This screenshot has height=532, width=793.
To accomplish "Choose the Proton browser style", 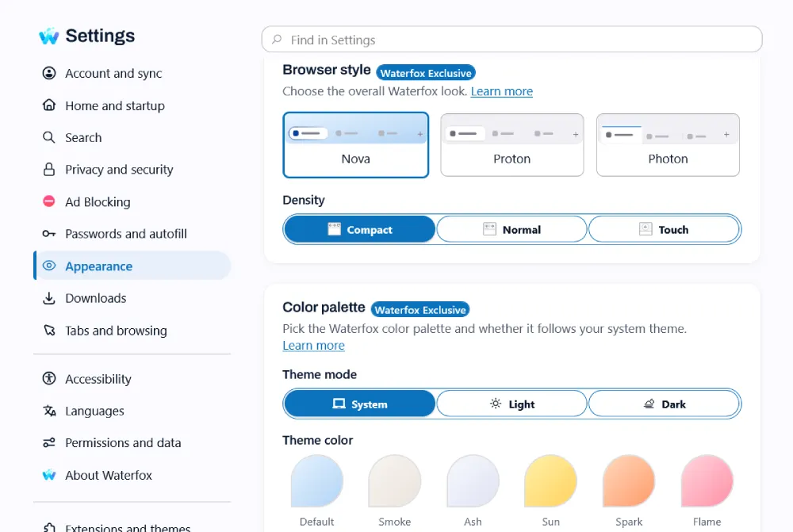I will pyautogui.click(x=511, y=144).
